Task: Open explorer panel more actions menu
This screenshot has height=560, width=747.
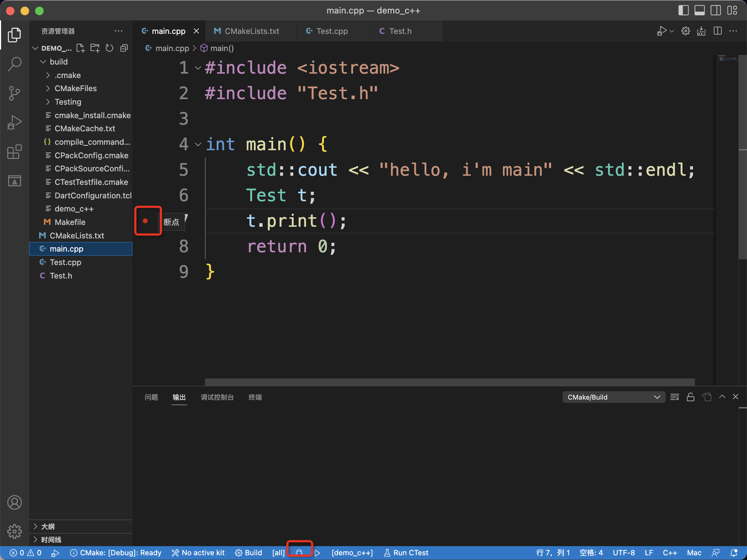Action: tap(119, 31)
